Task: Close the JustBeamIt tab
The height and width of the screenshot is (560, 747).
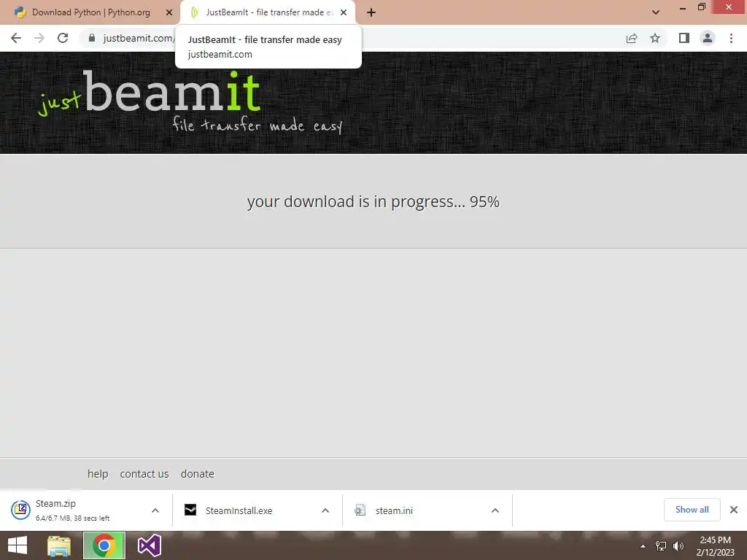Action: [344, 12]
